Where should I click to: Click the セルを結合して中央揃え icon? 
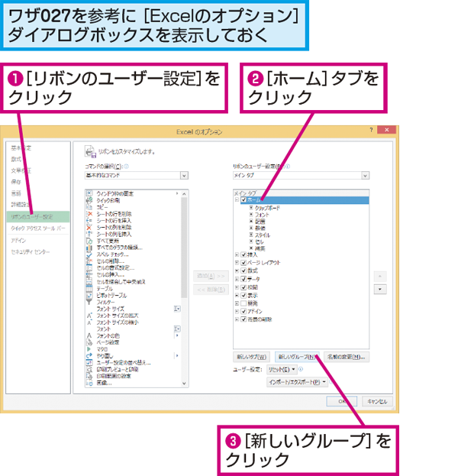coord(89,282)
